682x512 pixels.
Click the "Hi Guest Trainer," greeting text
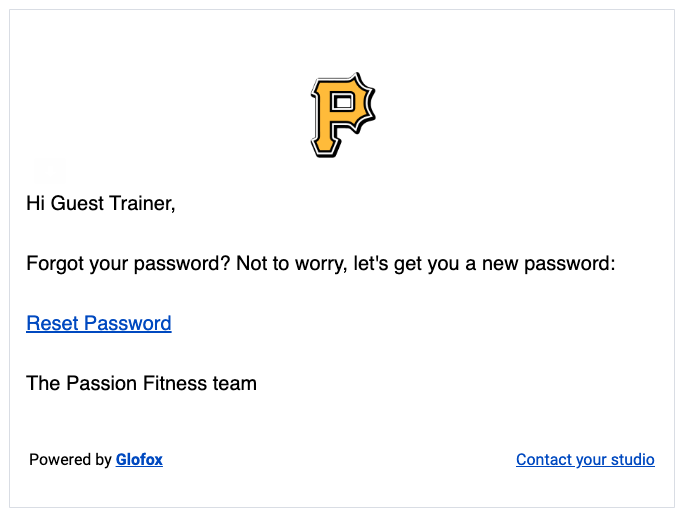[101, 203]
